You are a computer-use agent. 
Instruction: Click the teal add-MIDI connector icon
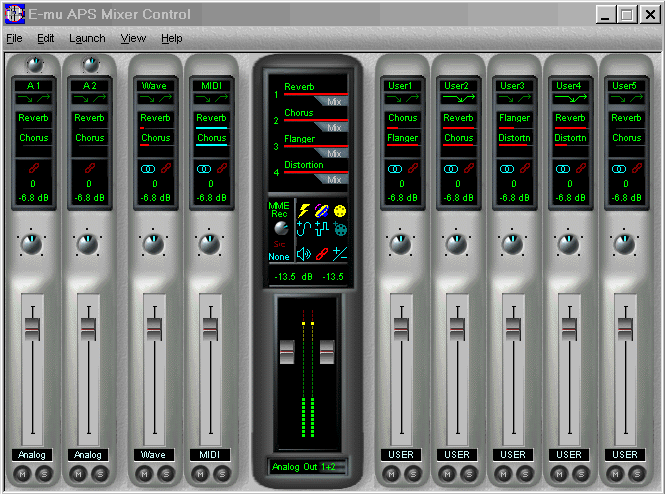pyautogui.click(x=340, y=229)
